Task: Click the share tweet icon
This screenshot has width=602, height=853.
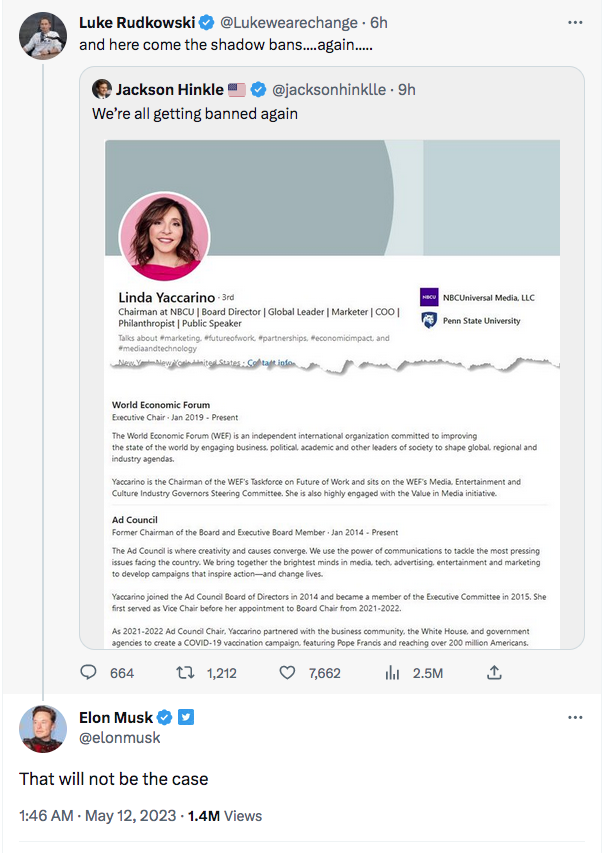Action: [x=493, y=673]
